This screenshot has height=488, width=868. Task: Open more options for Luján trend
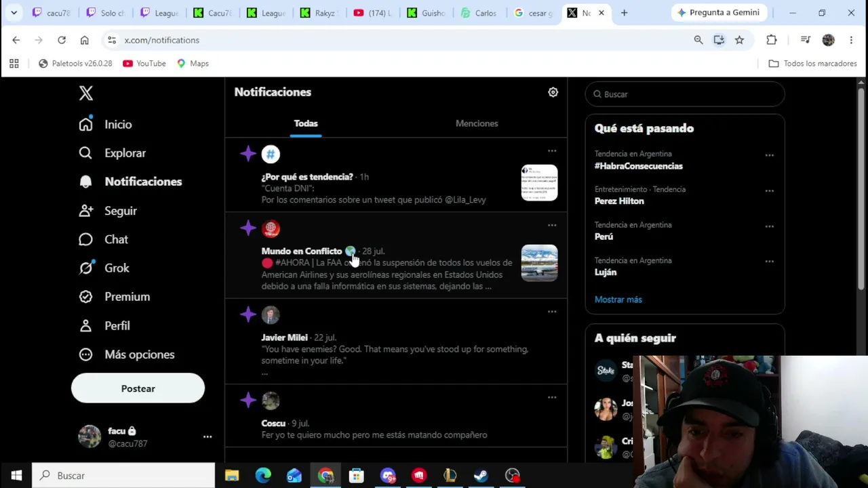[769, 262]
